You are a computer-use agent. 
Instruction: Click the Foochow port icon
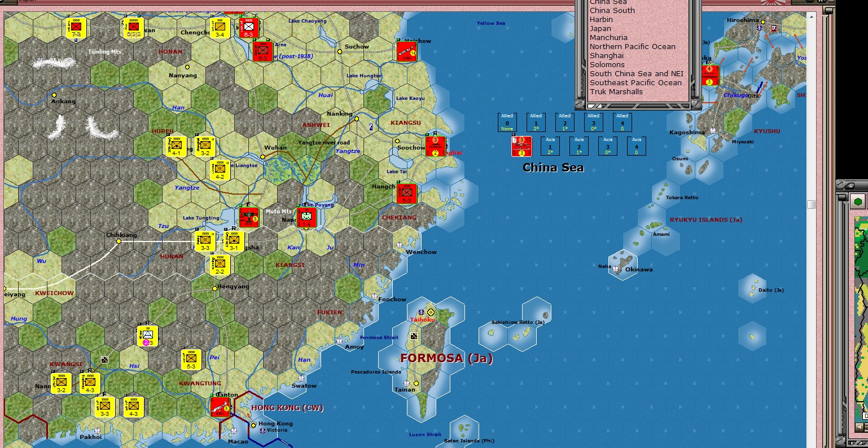(374, 296)
